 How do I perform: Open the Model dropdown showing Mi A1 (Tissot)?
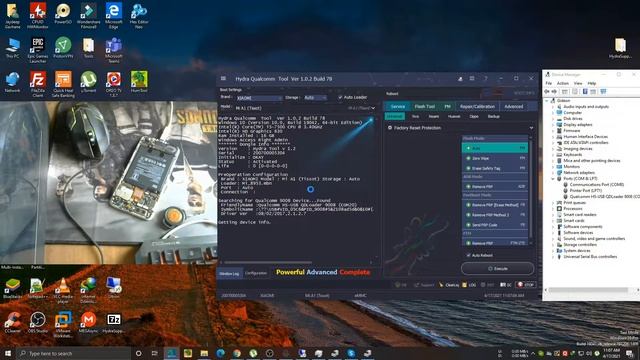tap(305, 108)
